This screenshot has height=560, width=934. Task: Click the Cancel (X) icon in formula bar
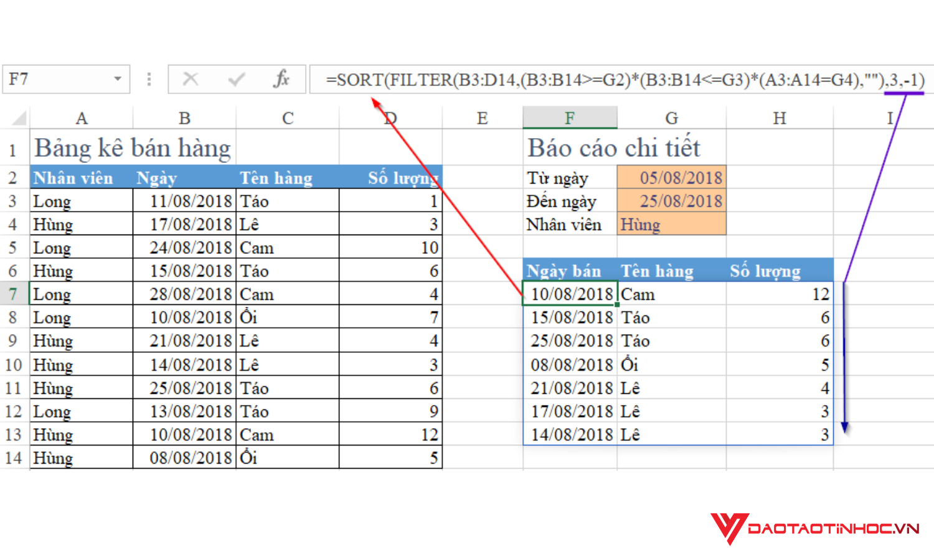coord(190,79)
